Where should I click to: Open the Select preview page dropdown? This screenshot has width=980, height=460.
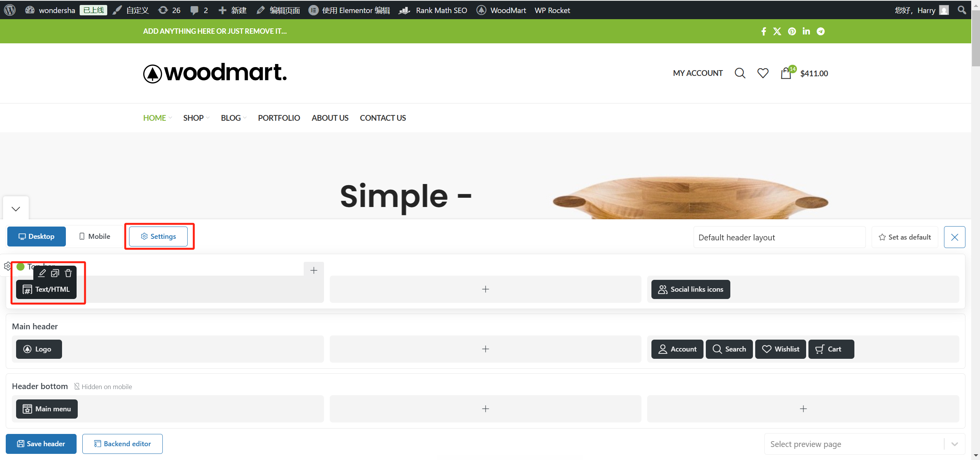tap(864, 444)
